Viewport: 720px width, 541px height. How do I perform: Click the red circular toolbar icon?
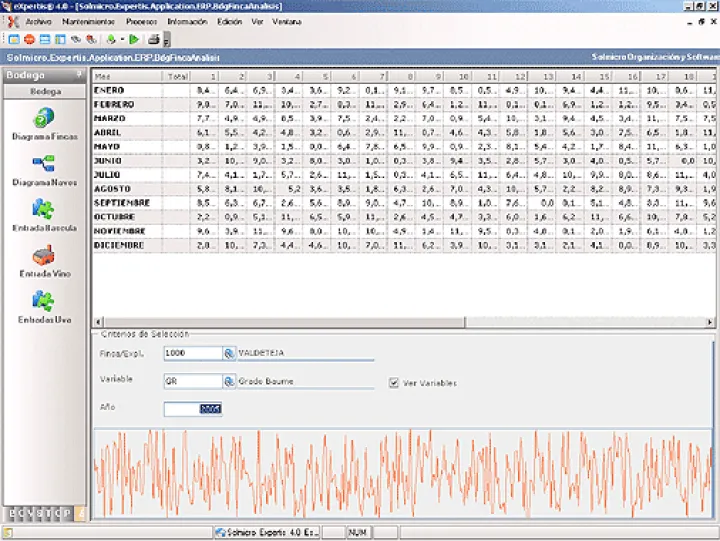pos(29,39)
